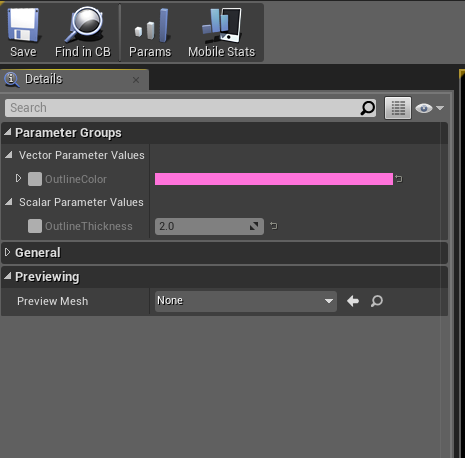Expand the OutlineColor vector components
The height and width of the screenshot is (458, 465).
18,179
